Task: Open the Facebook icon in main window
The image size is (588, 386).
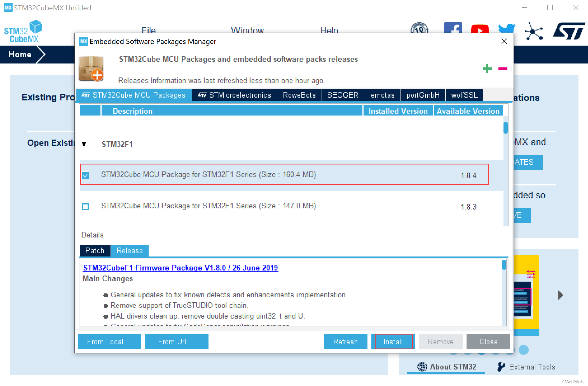Action: pos(453,28)
